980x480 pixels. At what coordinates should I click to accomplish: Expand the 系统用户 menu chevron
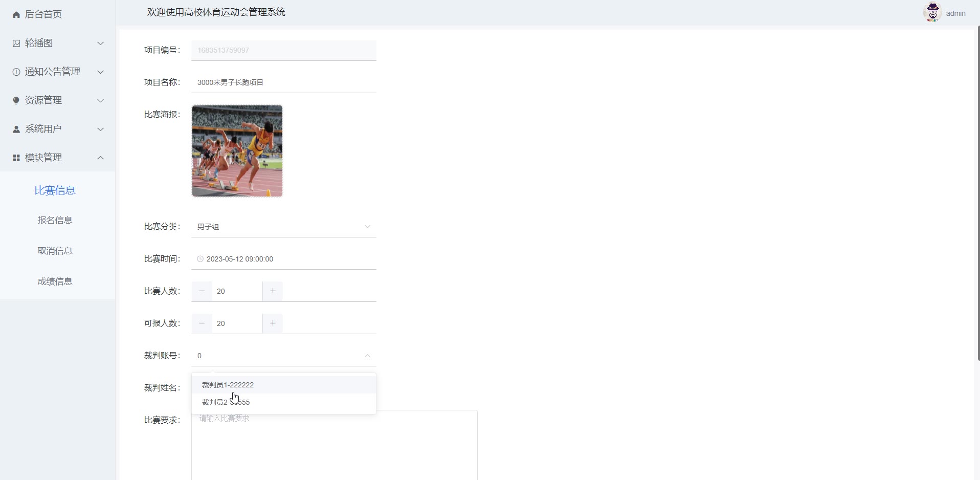click(101, 129)
